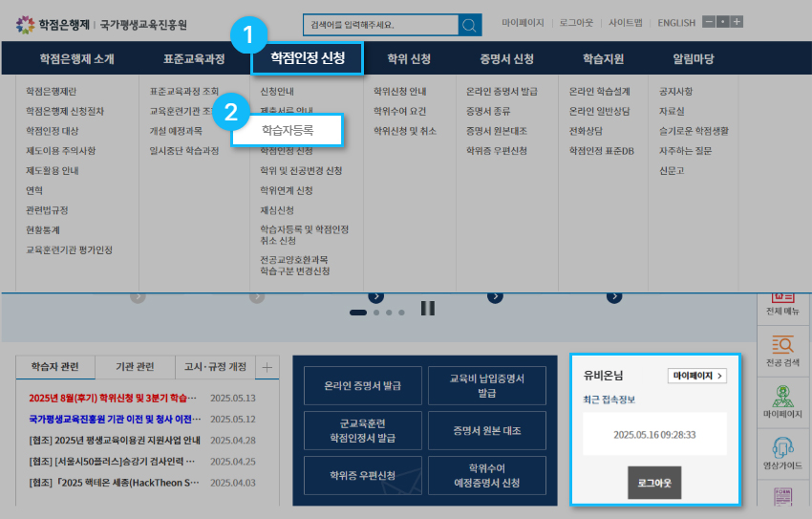Open 전공 검색 sidebar icon

[x=782, y=352]
